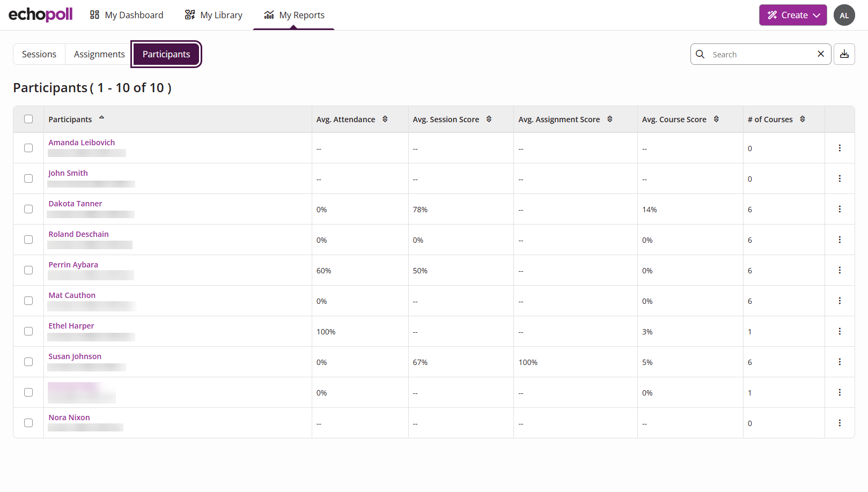
Task: Check the Mat Cauthon row checkbox
Action: 28,301
